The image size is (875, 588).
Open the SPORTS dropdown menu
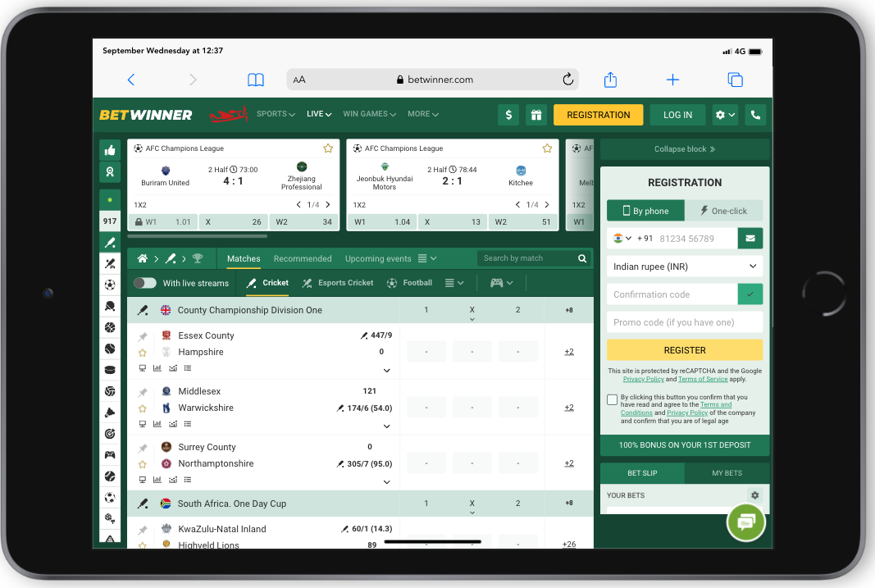tap(276, 114)
